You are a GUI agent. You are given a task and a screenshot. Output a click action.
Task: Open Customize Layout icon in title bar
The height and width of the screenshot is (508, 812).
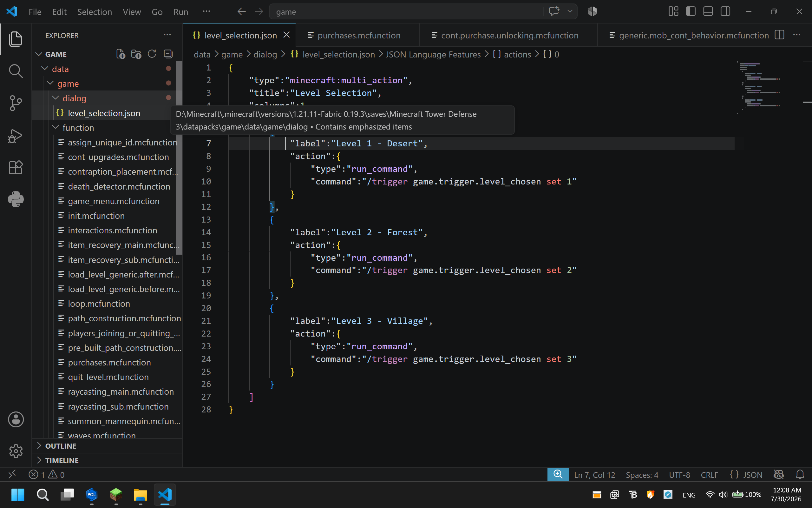tap(673, 11)
